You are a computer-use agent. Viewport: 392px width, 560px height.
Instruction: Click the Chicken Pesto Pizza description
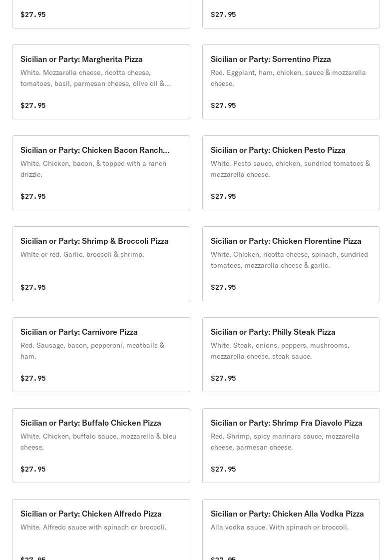[x=290, y=169]
